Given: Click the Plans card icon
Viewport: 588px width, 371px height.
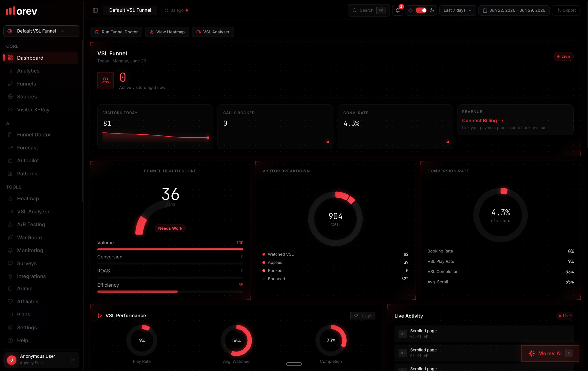Looking at the screenshot, I should (10, 315).
